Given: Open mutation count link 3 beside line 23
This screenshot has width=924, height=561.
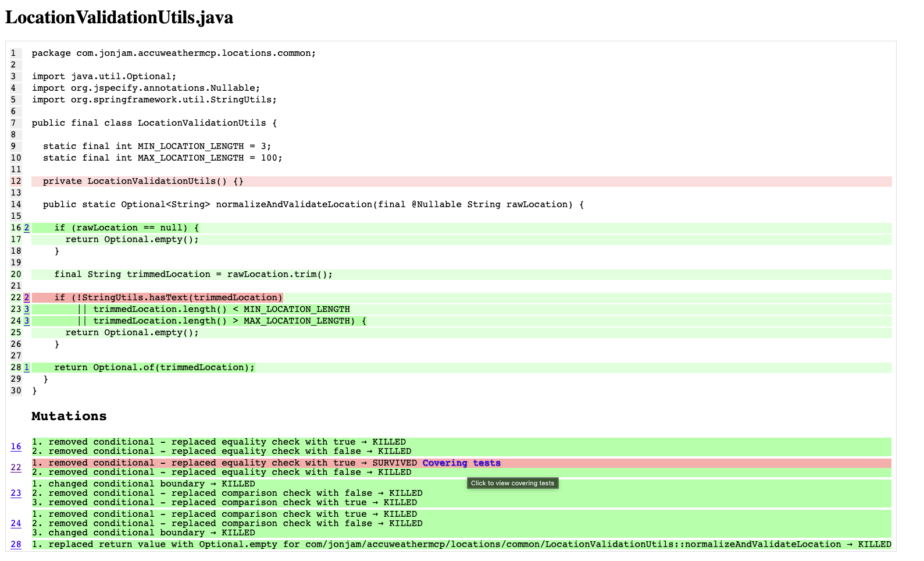Looking at the screenshot, I should pos(27,310).
